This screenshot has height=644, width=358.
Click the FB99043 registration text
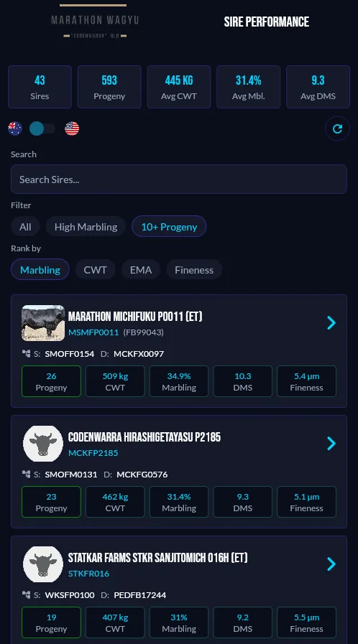coord(144,332)
